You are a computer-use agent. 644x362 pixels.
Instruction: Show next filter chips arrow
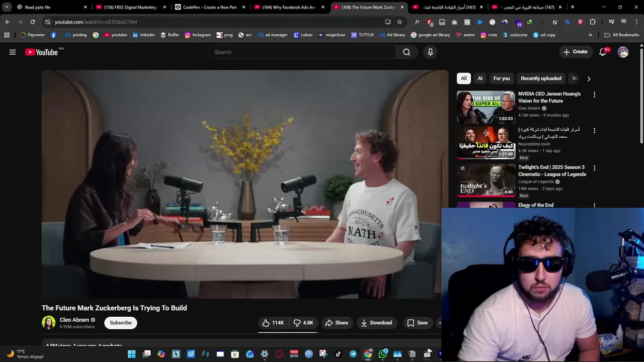tap(589, 78)
